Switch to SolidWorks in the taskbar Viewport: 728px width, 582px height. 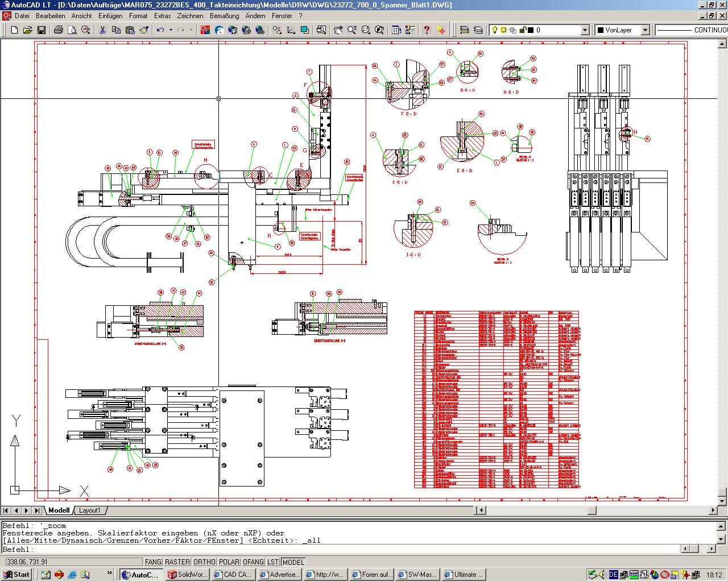tap(188, 575)
